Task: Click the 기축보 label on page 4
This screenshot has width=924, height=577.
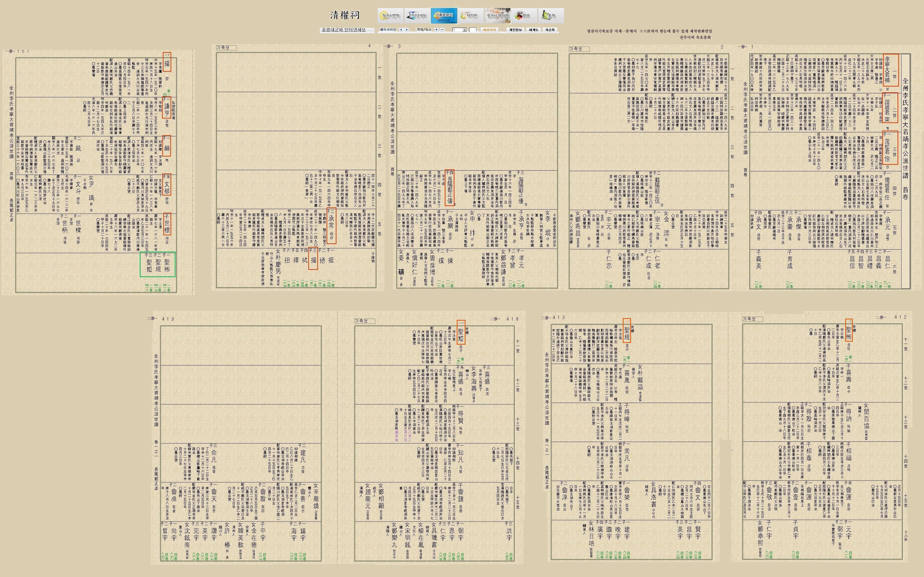Action: (226, 48)
